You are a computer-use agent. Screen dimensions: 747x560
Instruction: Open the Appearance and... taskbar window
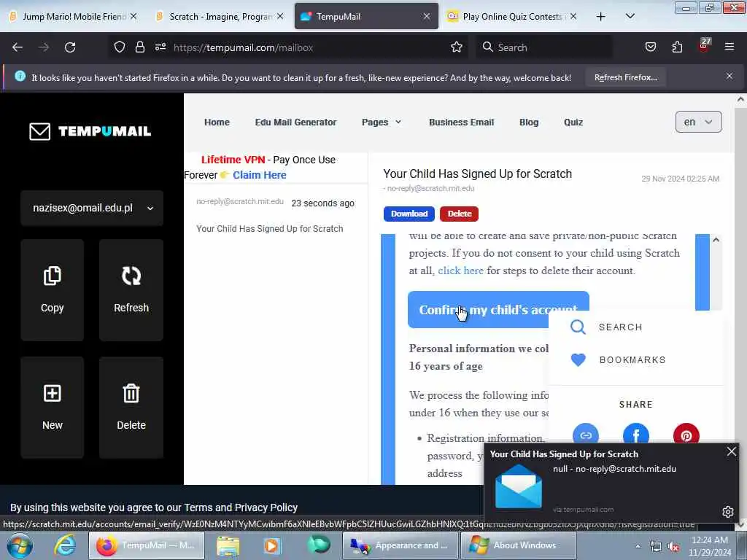[400, 545]
